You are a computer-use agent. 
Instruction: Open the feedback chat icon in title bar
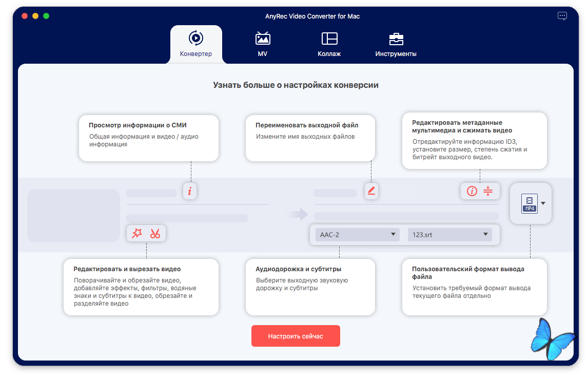562,16
